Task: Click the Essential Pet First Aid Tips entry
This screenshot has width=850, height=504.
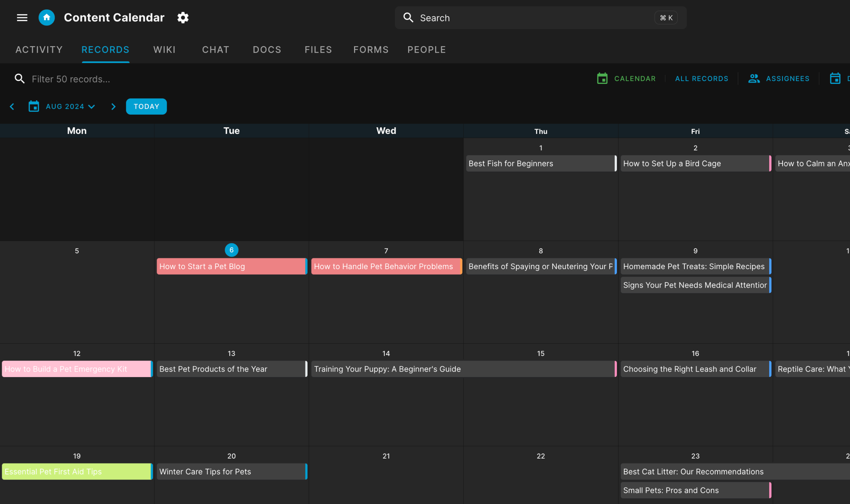Action: [76, 471]
